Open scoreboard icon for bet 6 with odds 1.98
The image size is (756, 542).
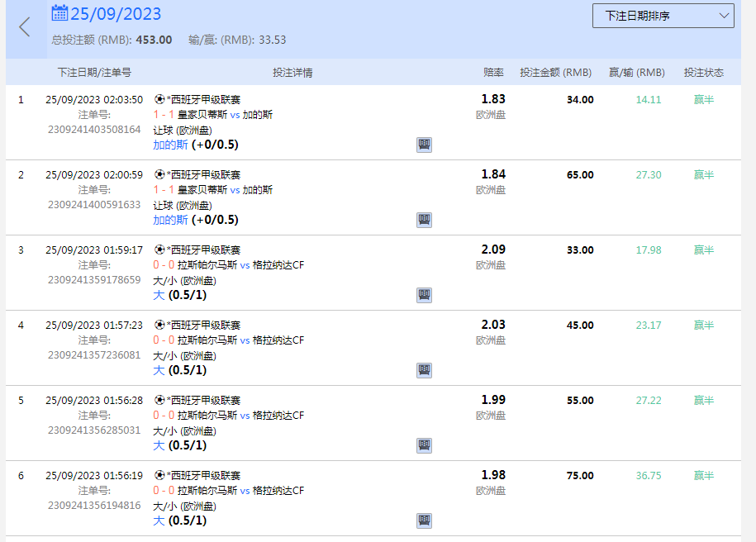[x=424, y=521]
